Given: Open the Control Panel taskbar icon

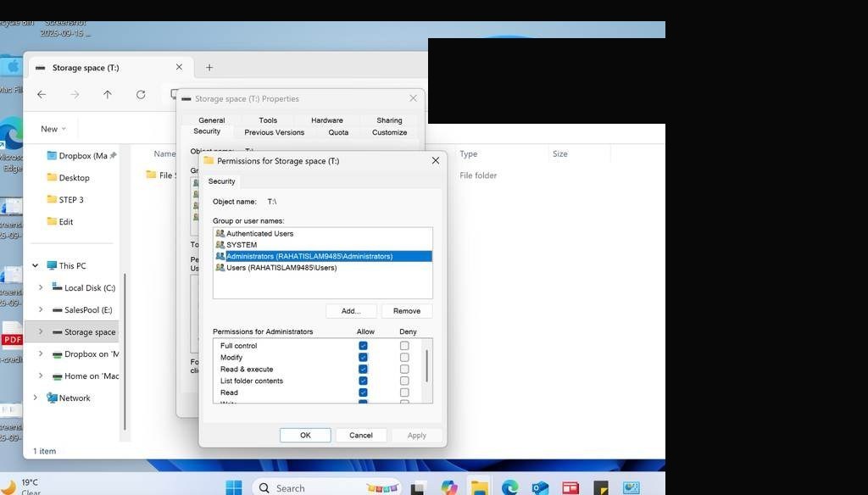Looking at the screenshot, I should coord(631,488).
